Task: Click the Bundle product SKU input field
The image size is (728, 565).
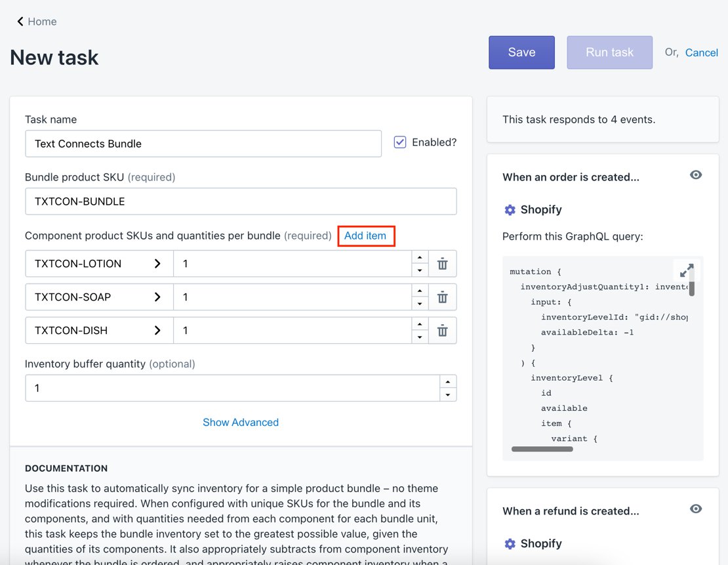Action: coord(241,201)
